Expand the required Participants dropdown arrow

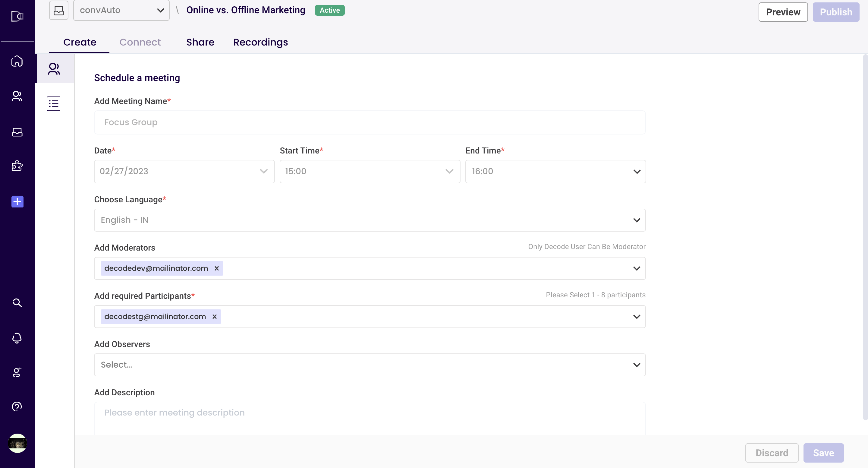636,316
